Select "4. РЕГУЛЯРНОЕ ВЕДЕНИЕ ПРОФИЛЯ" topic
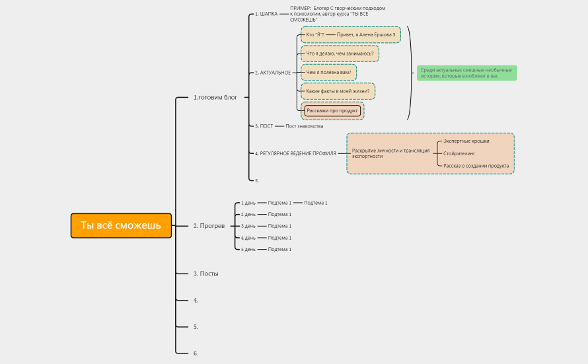 tap(295, 153)
